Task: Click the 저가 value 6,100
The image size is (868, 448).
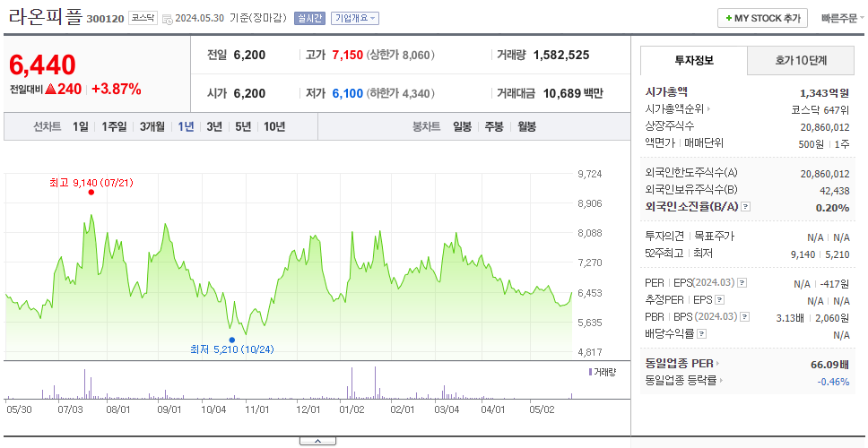Action: coord(348,93)
